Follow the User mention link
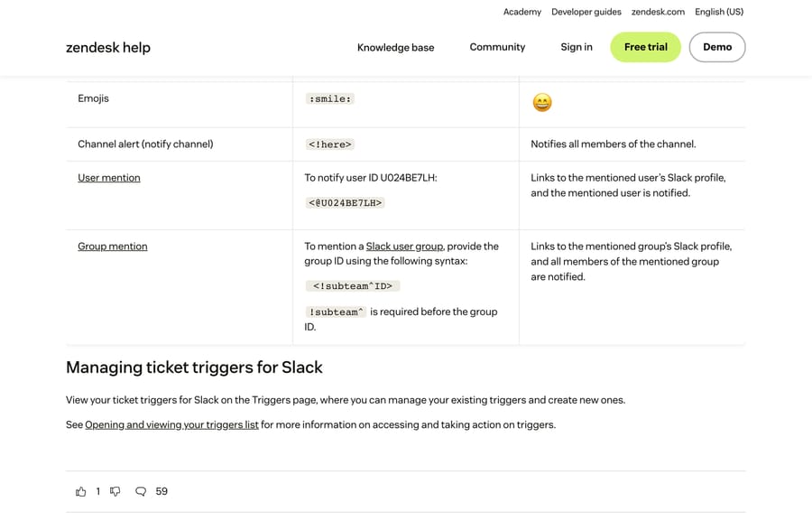This screenshot has height=521, width=812. click(109, 178)
